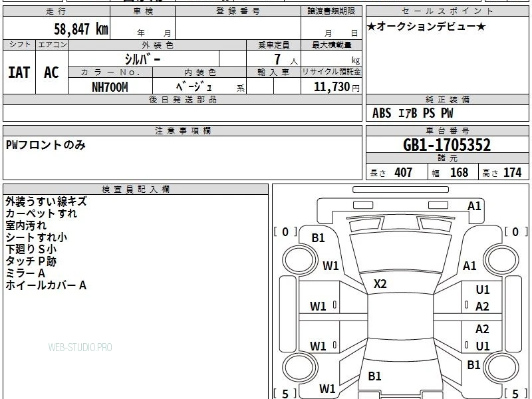532x399 pixels.
Task: Select the ベージュ interior color value
Action: (194, 87)
